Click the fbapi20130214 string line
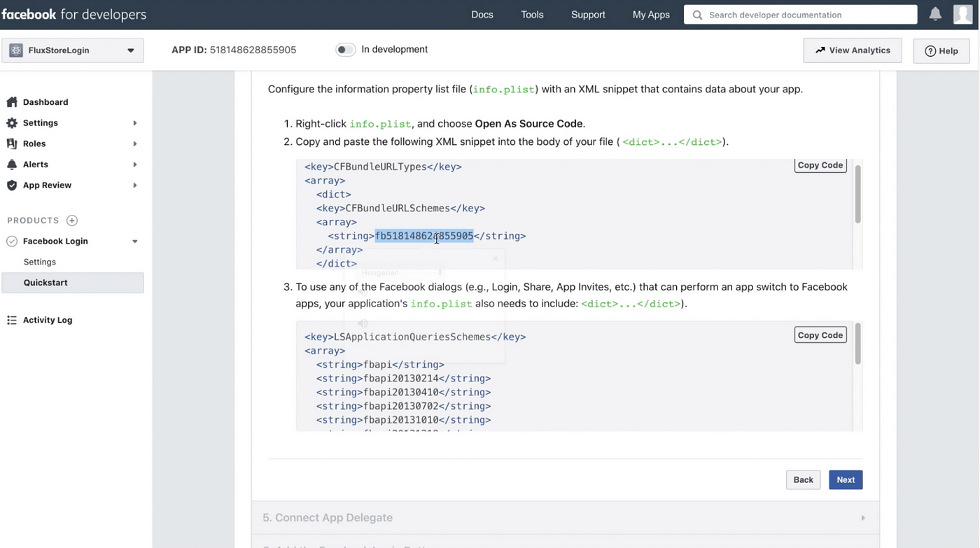 403,379
